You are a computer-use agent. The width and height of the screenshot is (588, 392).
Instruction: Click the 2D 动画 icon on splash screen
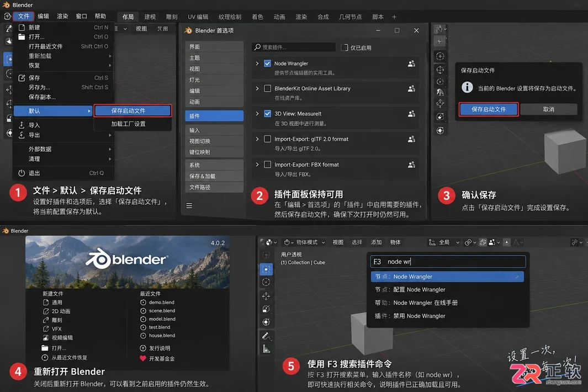(46, 311)
